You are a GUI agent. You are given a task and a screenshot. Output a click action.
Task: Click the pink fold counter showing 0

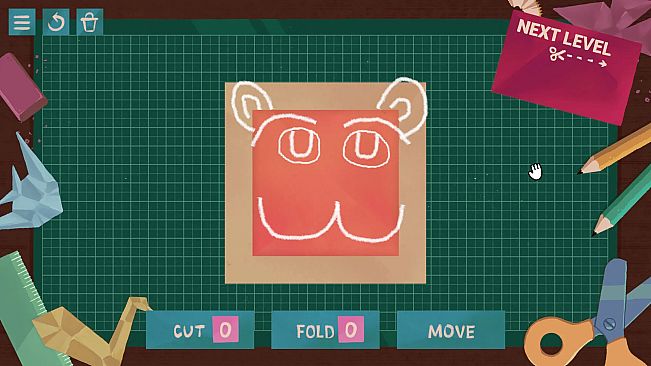click(351, 329)
